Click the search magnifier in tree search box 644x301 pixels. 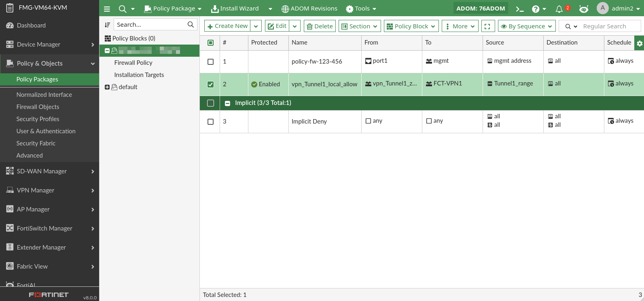tap(191, 25)
